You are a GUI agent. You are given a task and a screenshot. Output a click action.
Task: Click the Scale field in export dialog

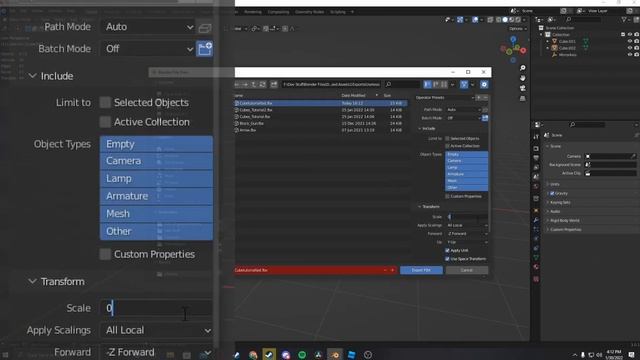pos(467,217)
